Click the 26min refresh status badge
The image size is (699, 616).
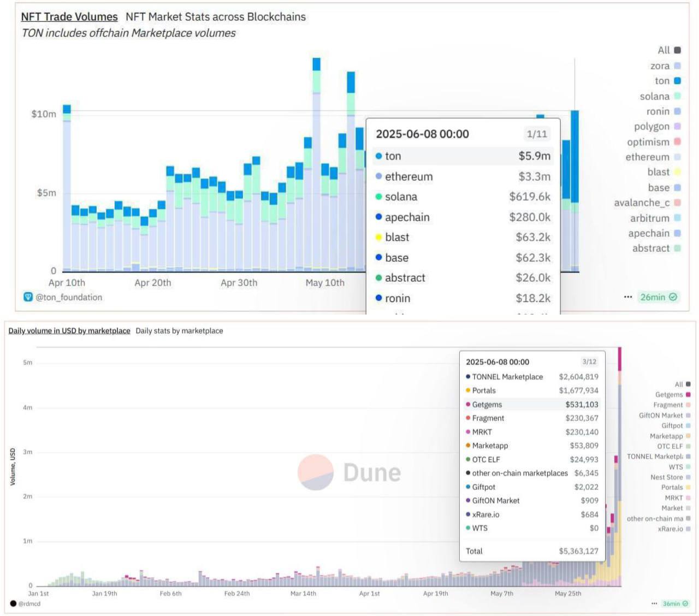659,297
